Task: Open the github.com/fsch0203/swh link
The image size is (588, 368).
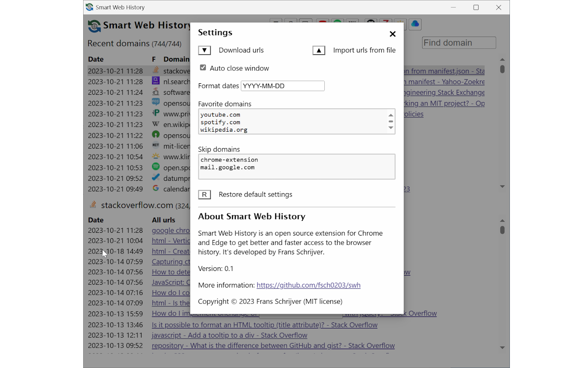Action: 308,285
